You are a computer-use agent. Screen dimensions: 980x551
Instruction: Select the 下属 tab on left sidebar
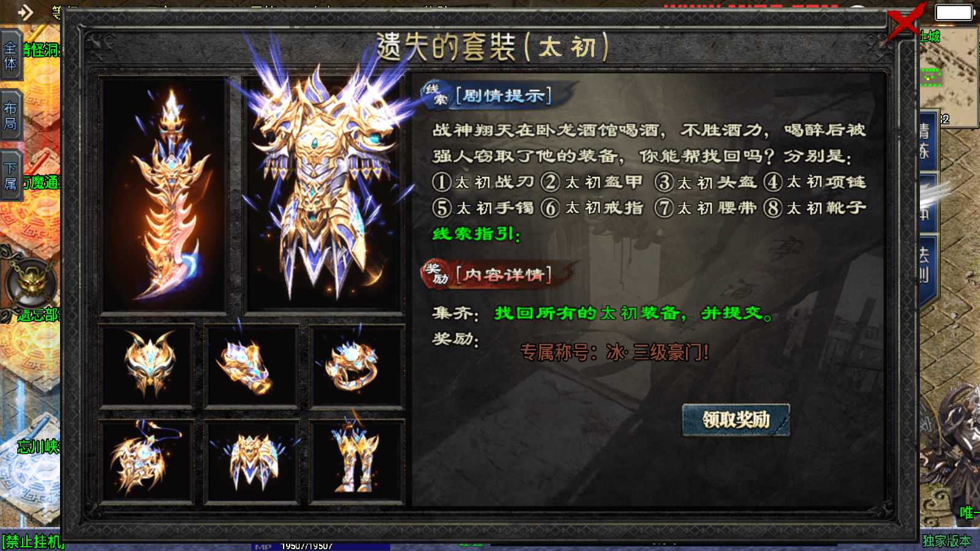(11, 176)
